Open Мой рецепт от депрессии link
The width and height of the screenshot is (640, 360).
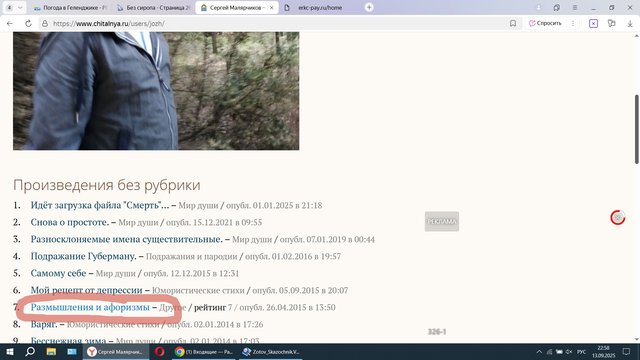(x=87, y=290)
